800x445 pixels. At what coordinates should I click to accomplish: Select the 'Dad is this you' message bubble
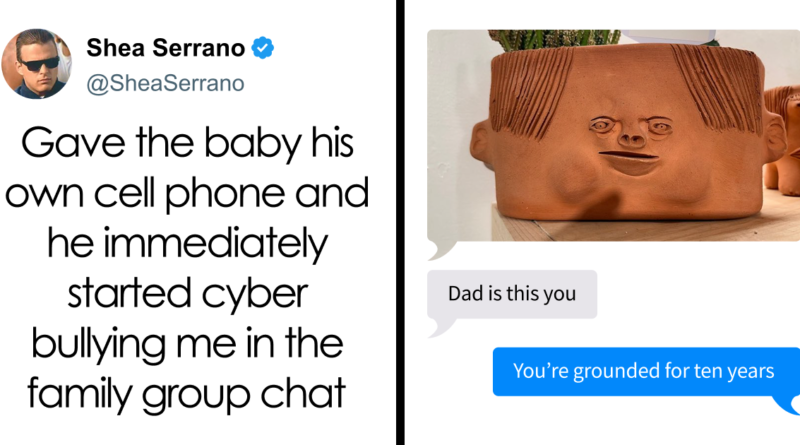point(512,294)
